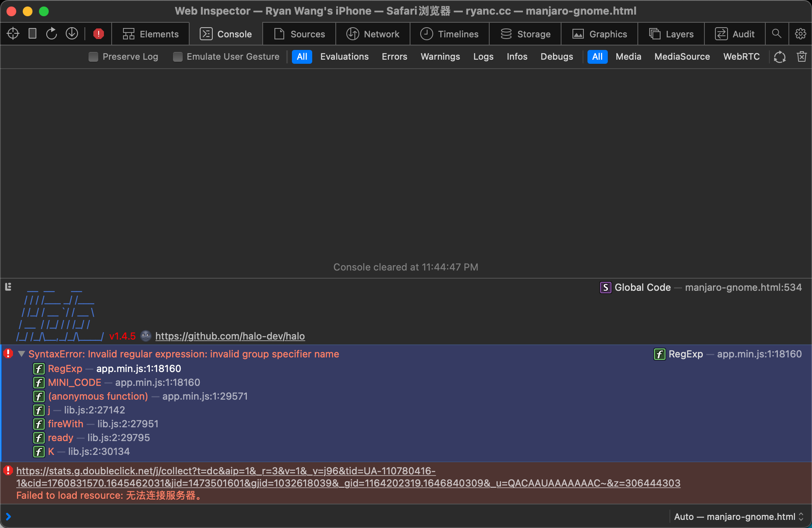Open the inspector search with the magnifier icon

tap(777, 34)
